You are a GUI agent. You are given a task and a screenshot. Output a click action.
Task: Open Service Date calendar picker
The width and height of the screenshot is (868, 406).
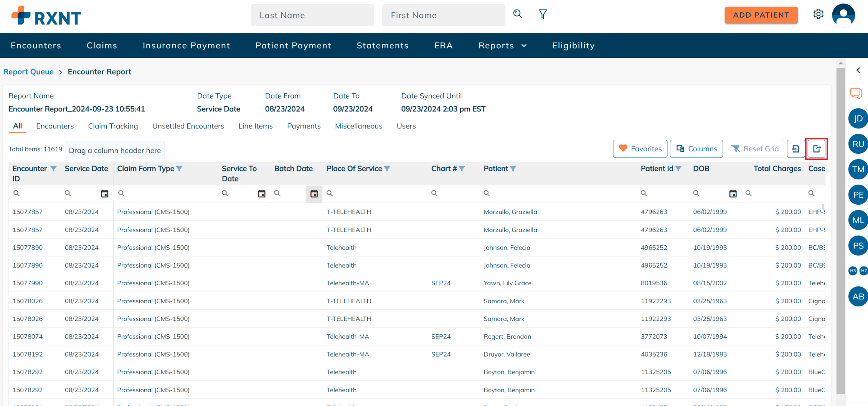click(x=104, y=194)
